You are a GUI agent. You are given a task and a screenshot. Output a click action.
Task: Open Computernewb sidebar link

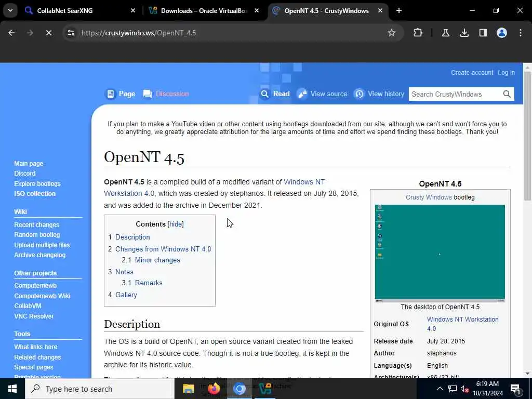point(35,286)
